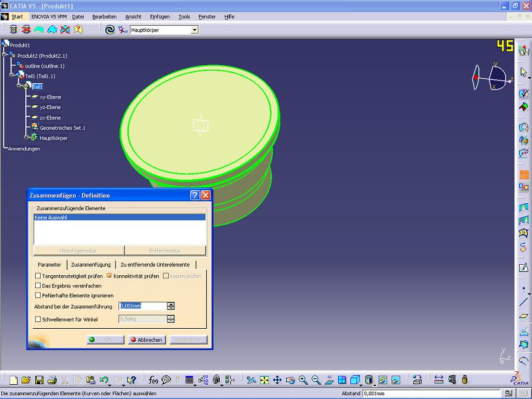
Task: Click the Hide/Show icon
Action: pos(383,380)
